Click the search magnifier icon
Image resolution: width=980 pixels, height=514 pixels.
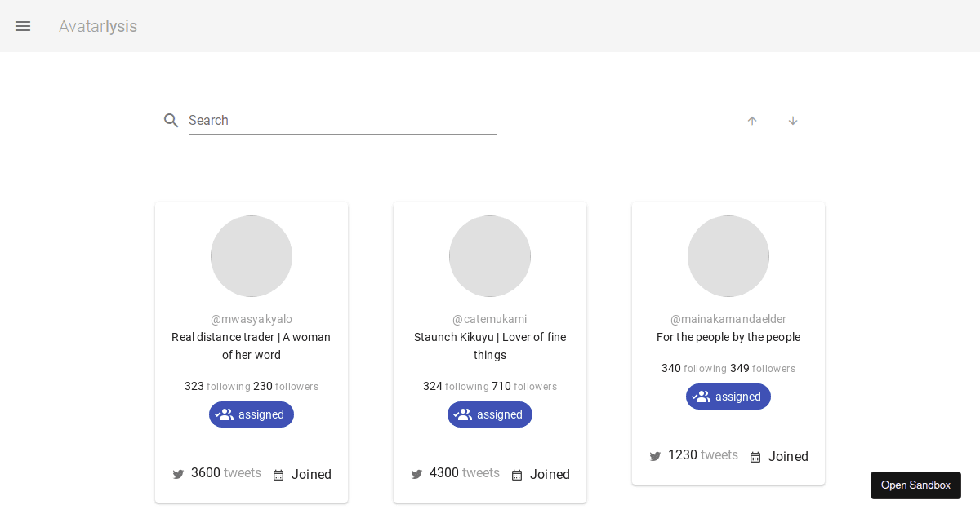[x=171, y=120]
